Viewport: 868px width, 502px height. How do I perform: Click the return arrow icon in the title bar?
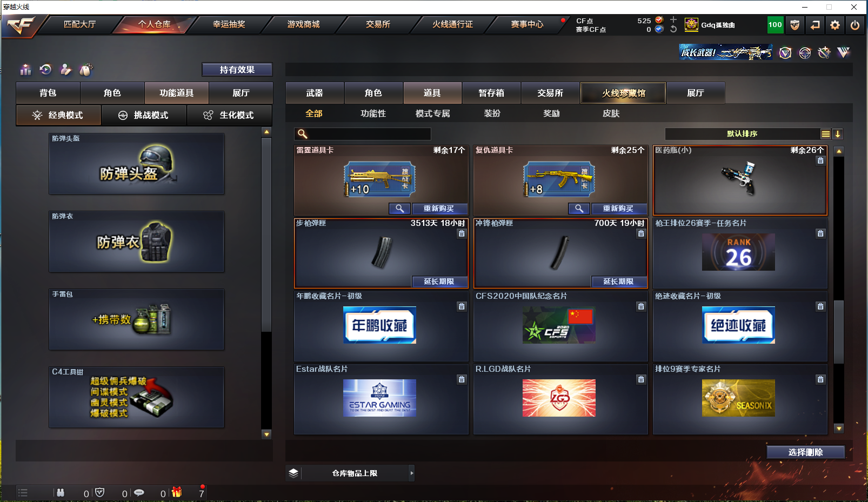(815, 25)
